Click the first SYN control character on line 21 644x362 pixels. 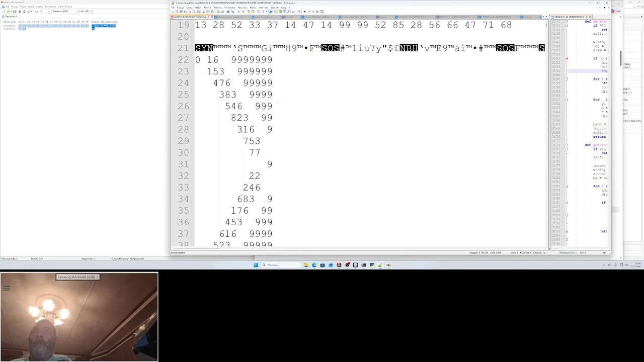204,48
